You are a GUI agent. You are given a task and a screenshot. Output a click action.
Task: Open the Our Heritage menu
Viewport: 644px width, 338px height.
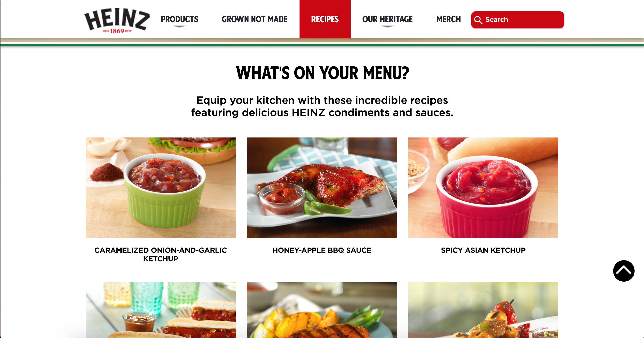387,19
